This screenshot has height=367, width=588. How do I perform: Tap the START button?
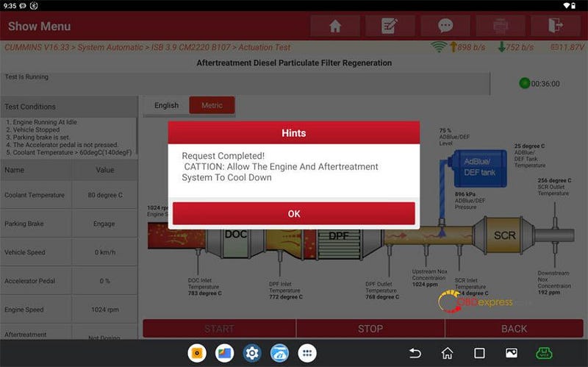pos(219,329)
